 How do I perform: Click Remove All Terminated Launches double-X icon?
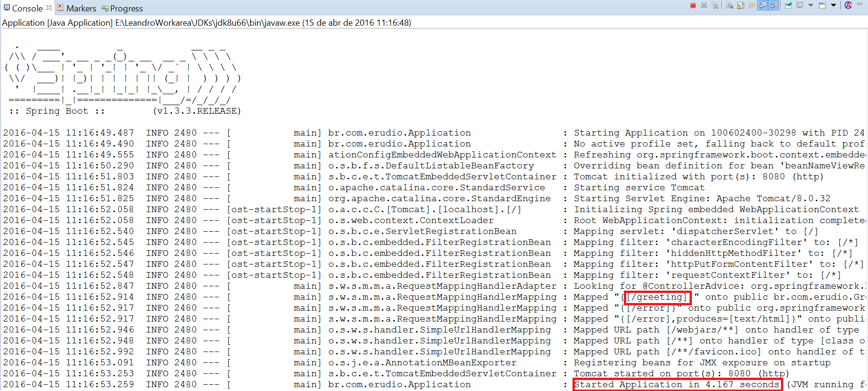click(x=715, y=6)
